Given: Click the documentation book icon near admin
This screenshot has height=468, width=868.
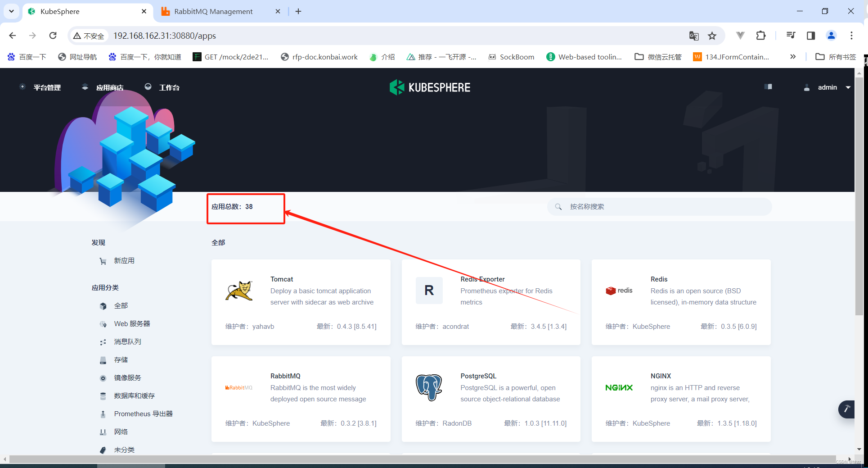Looking at the screenshot, I should [x=768, y=86].
